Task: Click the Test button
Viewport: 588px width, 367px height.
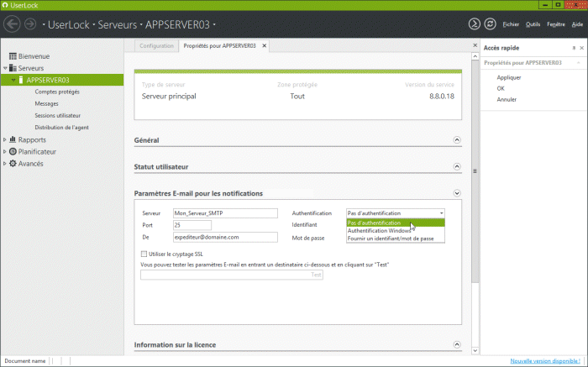Action: 316,275
